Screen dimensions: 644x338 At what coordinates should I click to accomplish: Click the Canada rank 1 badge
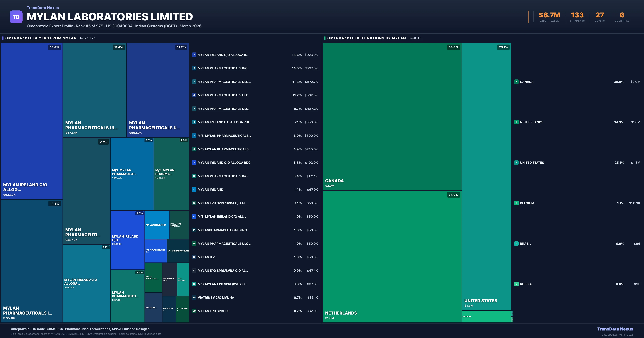click(516, 82)
